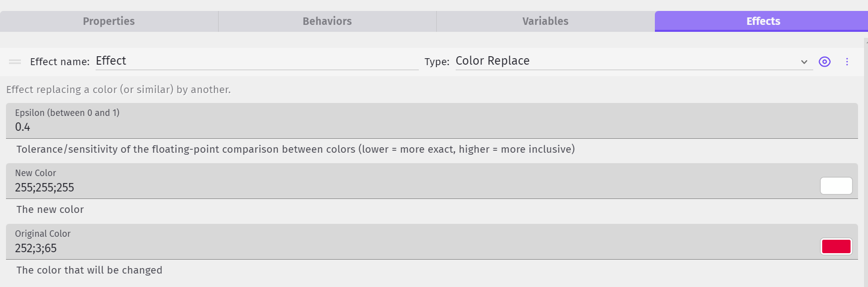Image resolution: width=868 pixels, height=287 pixels.
Task: Toggle effect visibility with the eye icon
Action: click(x=825, y=62)
